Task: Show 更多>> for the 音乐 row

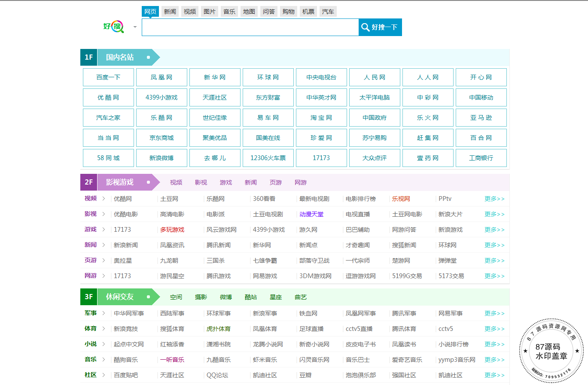Action: coord(494,360)
